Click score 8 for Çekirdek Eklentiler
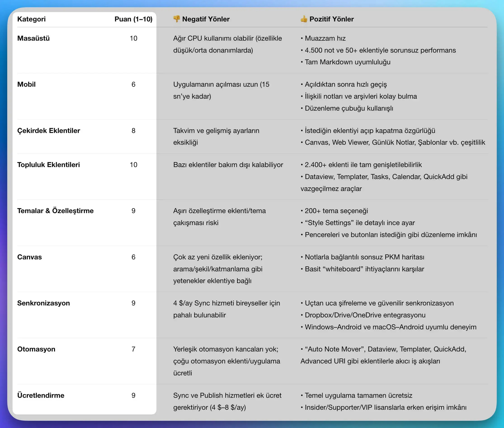The width and height of the screenshot is (504, 428). pyautogui.click(x=133, y=130)
